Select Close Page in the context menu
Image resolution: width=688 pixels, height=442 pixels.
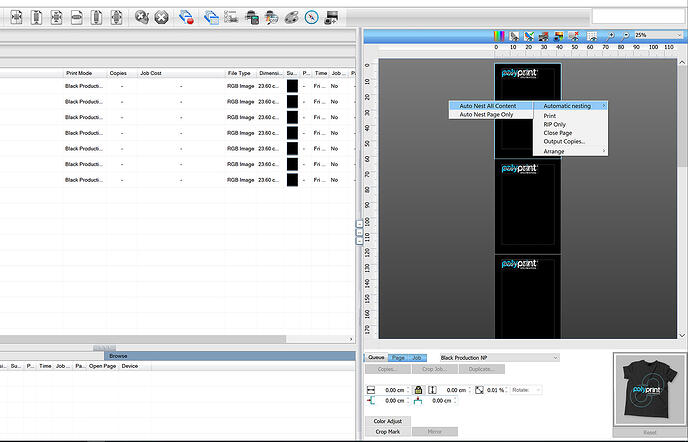pyautogui.click(x=570, y=133)
